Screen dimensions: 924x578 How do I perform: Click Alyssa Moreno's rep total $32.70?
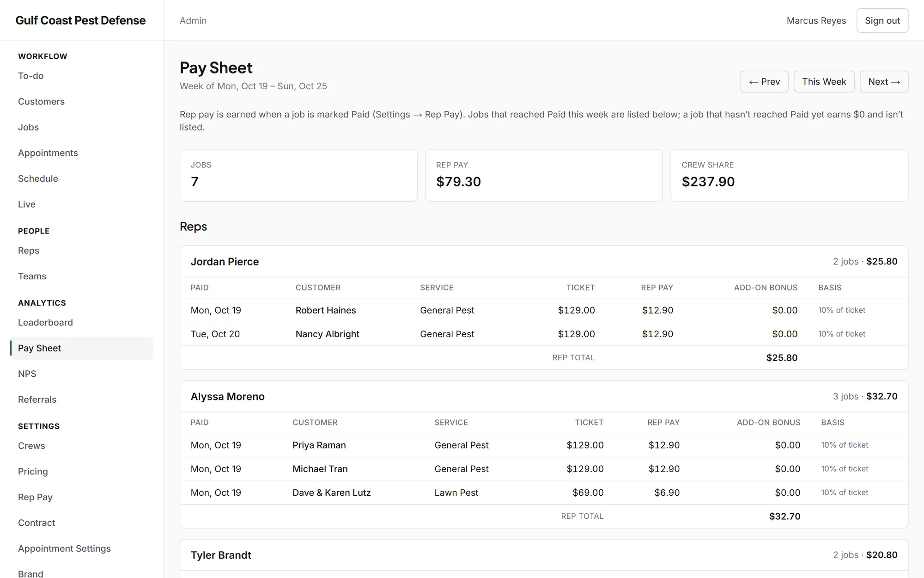pos(784,517)
